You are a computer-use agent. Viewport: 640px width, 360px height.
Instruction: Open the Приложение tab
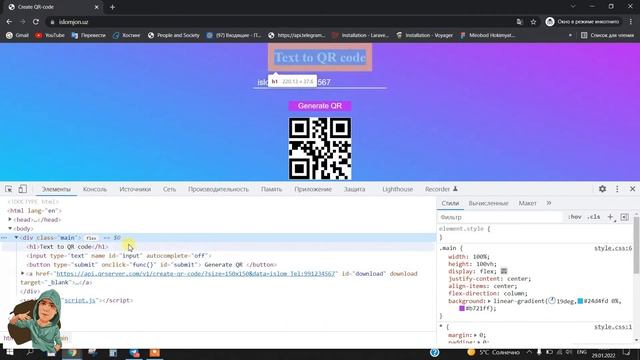(313, 189)
